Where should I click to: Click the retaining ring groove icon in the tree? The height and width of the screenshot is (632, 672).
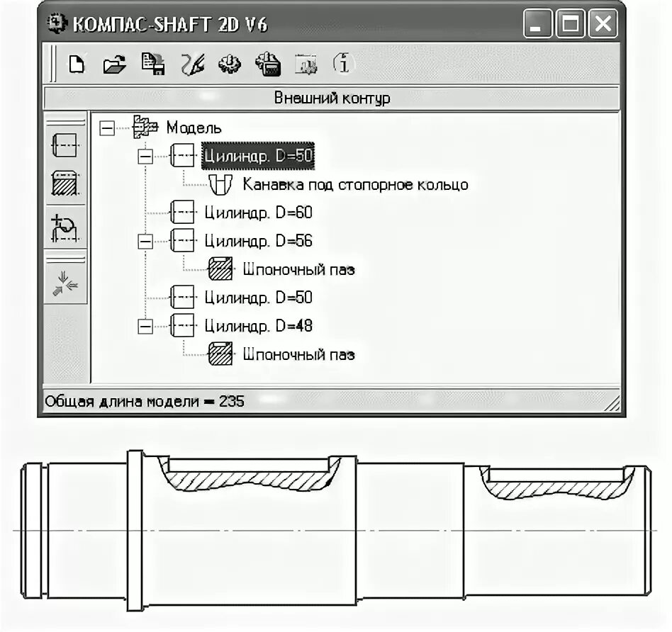[220, 184]
